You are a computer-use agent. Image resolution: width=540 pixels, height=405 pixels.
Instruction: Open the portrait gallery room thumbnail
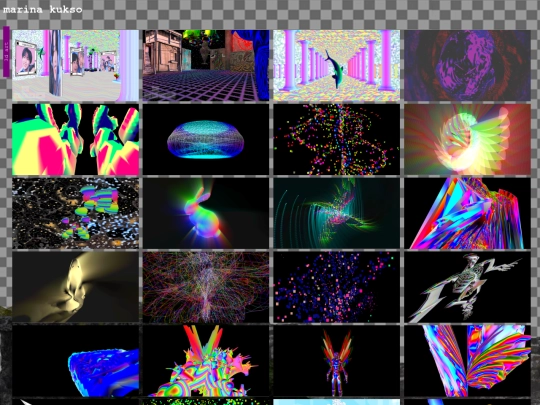click(75, 65)
